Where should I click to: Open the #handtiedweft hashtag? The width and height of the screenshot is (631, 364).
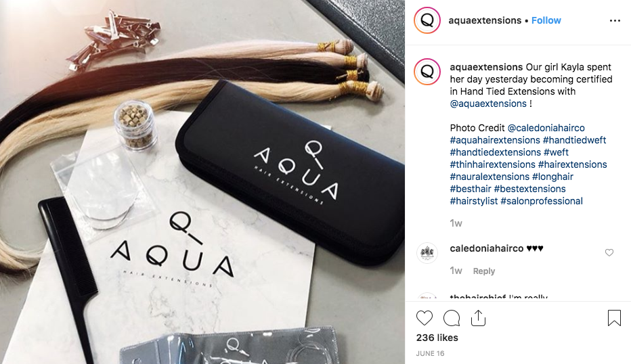coord(574,140)
